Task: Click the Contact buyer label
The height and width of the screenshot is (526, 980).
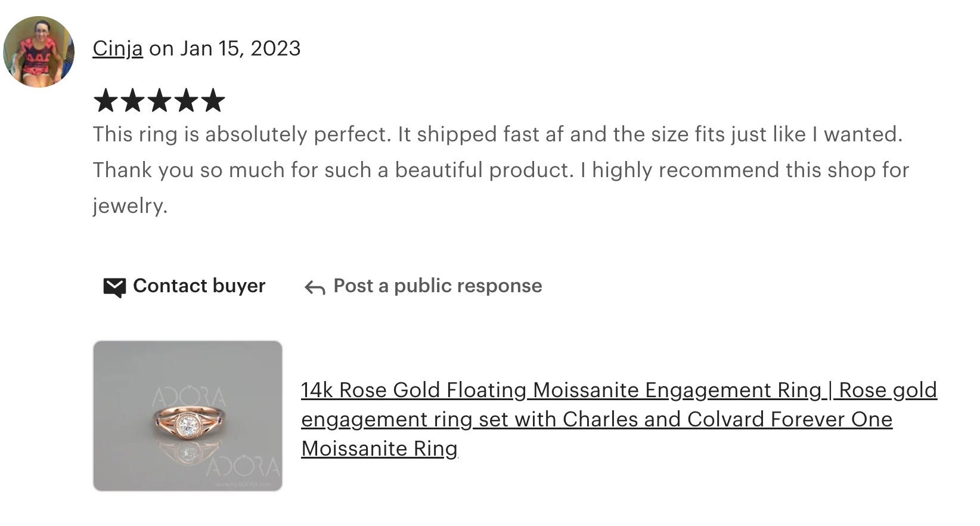Action: [x=199, y=286]
